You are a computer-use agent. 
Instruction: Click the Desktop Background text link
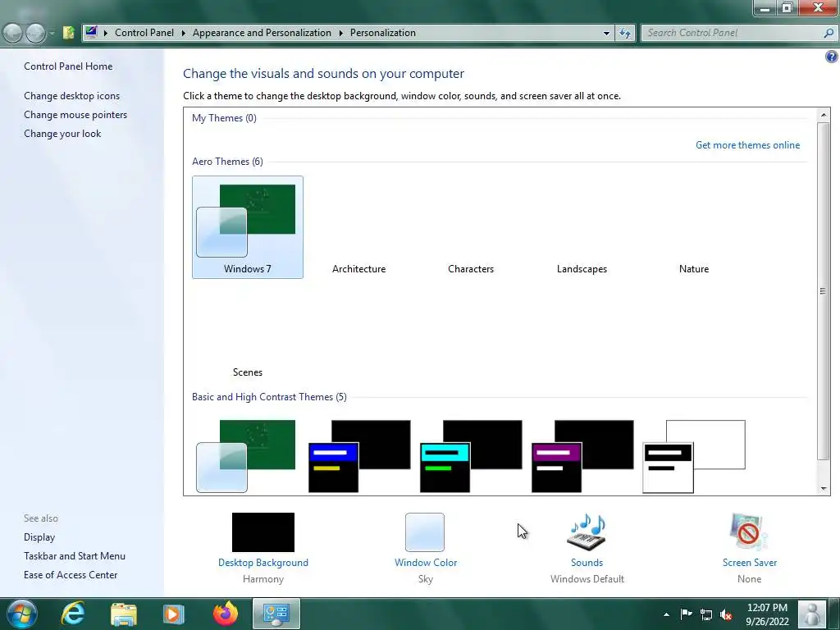pyautogui.click(x=263, y=563)
